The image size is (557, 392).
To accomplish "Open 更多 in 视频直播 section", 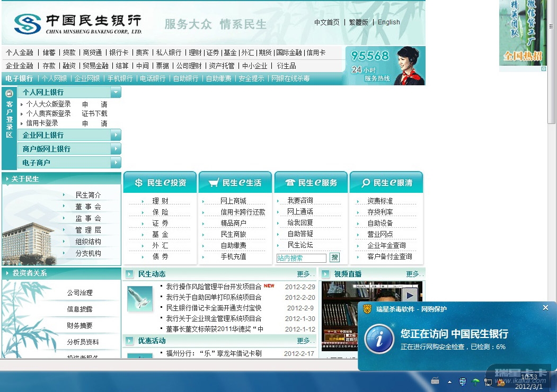I will [414, 274].
